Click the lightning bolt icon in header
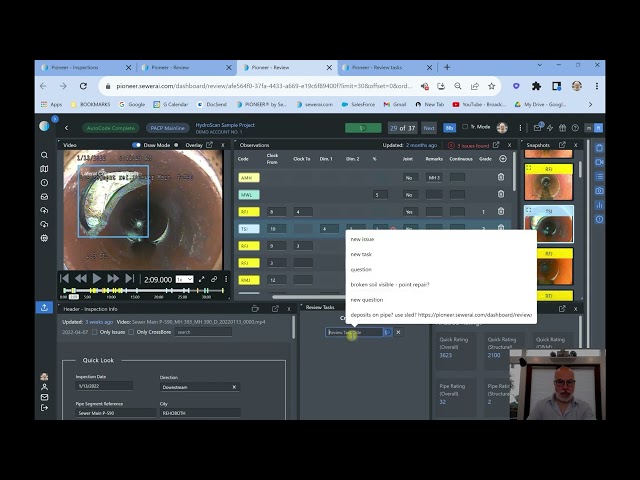The height and width of the screenshot is (480, 640). coord(550,128)
